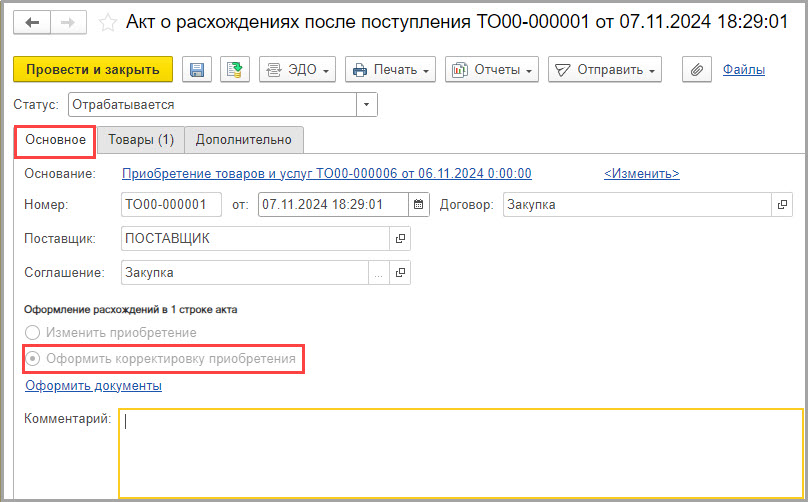
Task: Add document to favorites with star icon
Action: click(108, 23)
